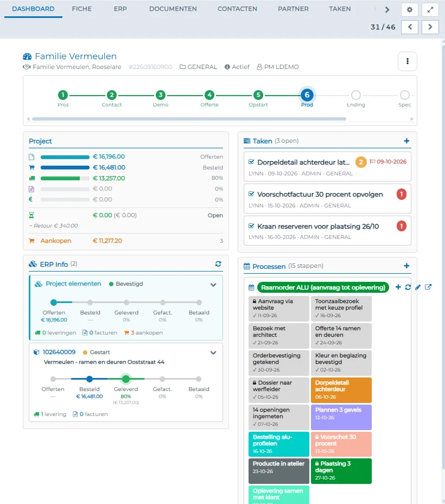Screen dimensions: 445x504
Task: Open the 3 aankopen link
Action: click(x=143, y=333)
